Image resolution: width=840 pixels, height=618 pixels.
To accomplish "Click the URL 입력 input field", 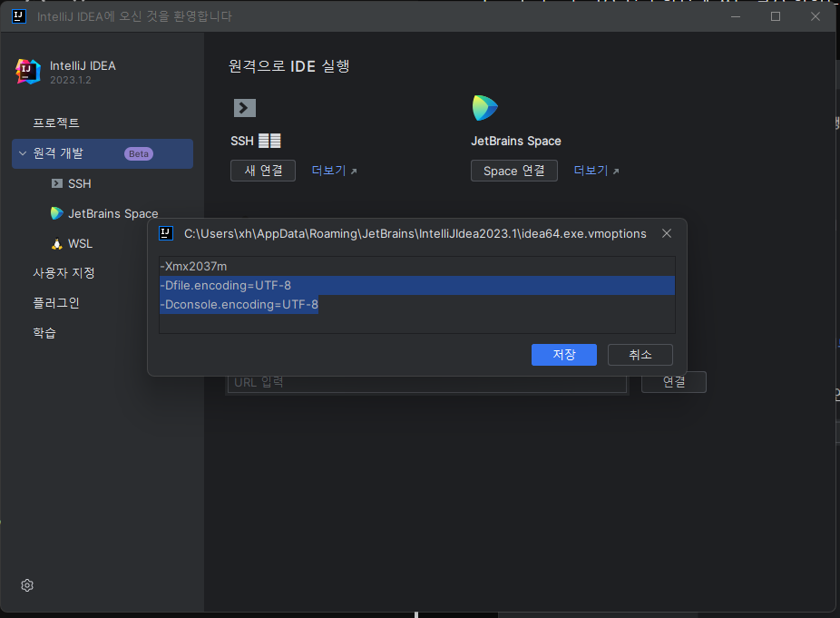I will coord(427,383).
